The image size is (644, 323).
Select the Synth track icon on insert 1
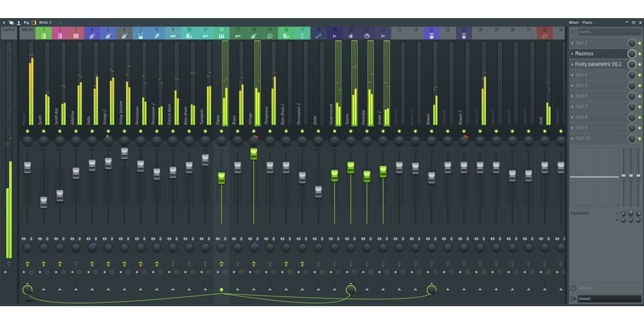pyautogui.click(x=43, y=36)
